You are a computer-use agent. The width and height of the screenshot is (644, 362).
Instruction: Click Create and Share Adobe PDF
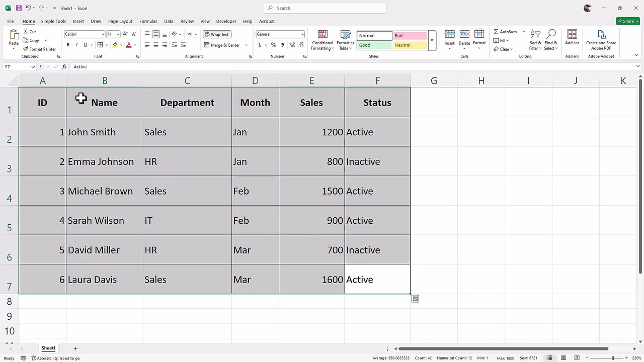(601, 40)
